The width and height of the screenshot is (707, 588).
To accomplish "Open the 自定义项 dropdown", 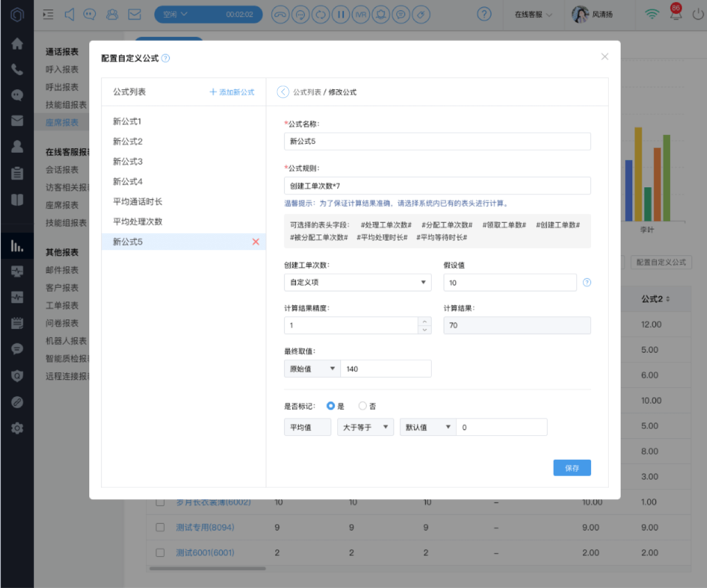I will [x=357, y=283].
